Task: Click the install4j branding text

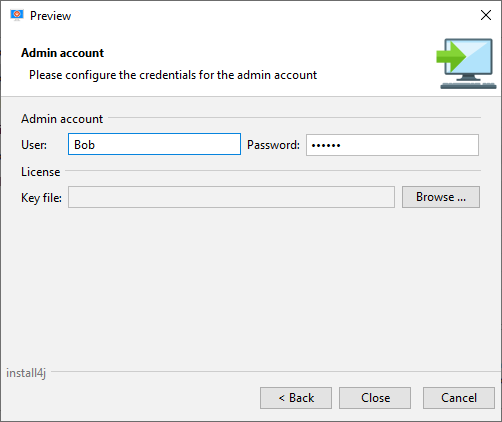Action: coord(26,373)
